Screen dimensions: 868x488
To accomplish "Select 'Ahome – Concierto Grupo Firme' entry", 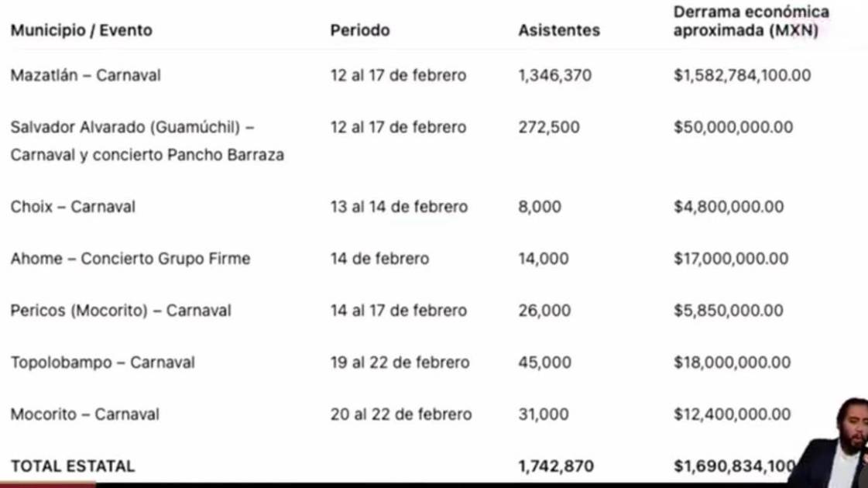I will pyautogui.click(x=130, y=259).
